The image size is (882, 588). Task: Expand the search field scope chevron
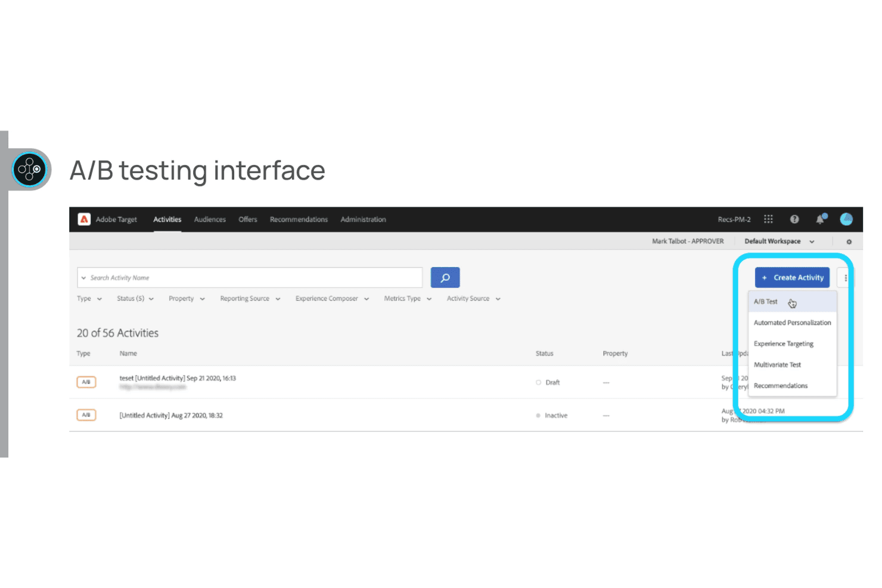click(x=83, y=278)
